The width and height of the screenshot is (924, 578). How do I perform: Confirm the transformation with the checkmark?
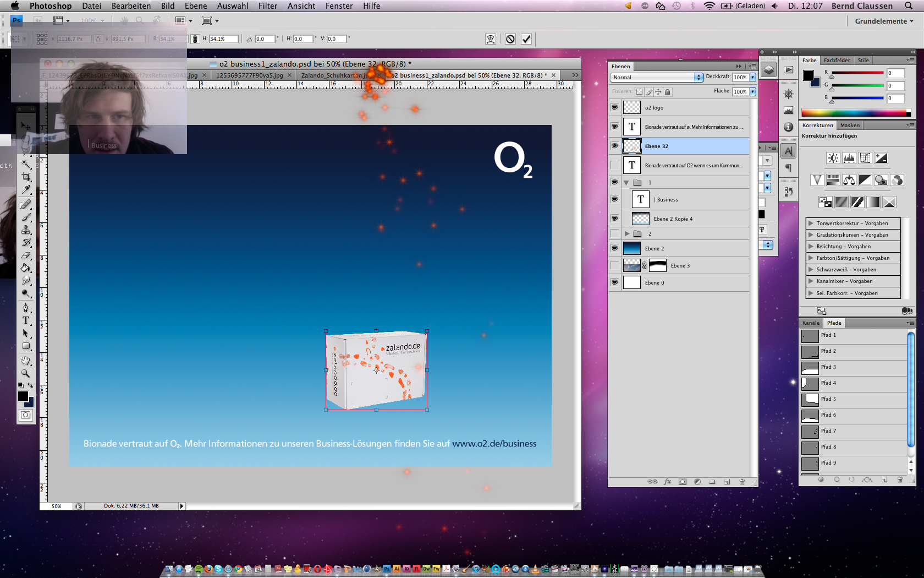[526, 39]
